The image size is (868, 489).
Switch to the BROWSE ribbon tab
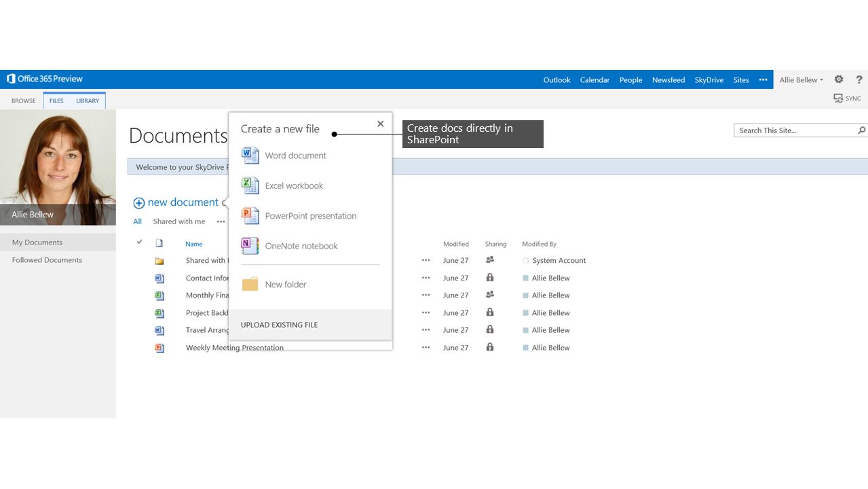pyautogui.click(x=24, y=101)
